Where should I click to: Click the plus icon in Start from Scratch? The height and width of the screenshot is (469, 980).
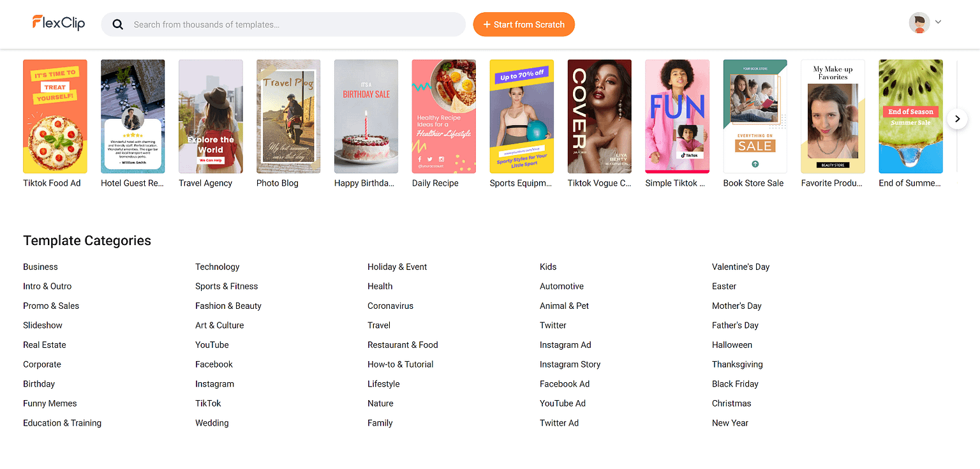point(487,24)
